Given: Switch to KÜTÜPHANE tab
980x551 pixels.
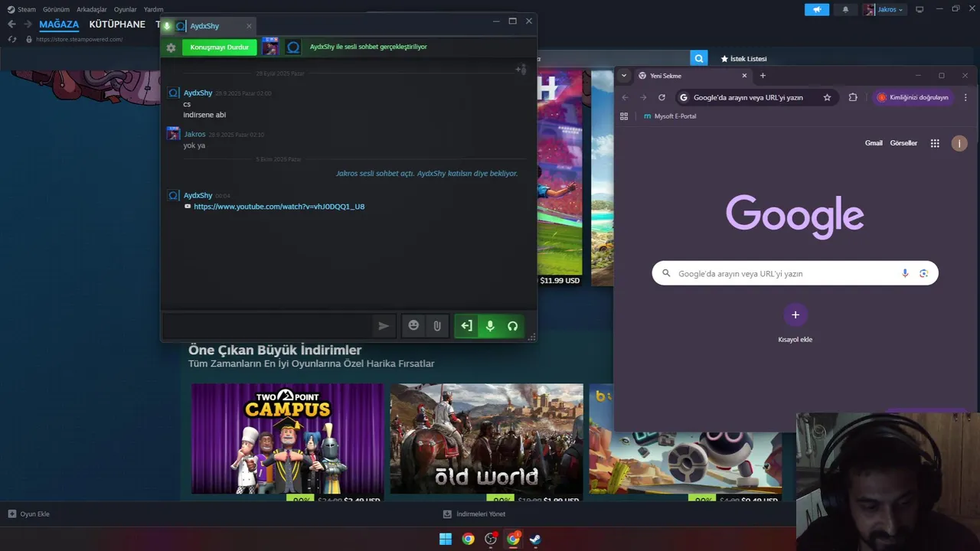Looking at the screenshot, I should pos(117,24).
